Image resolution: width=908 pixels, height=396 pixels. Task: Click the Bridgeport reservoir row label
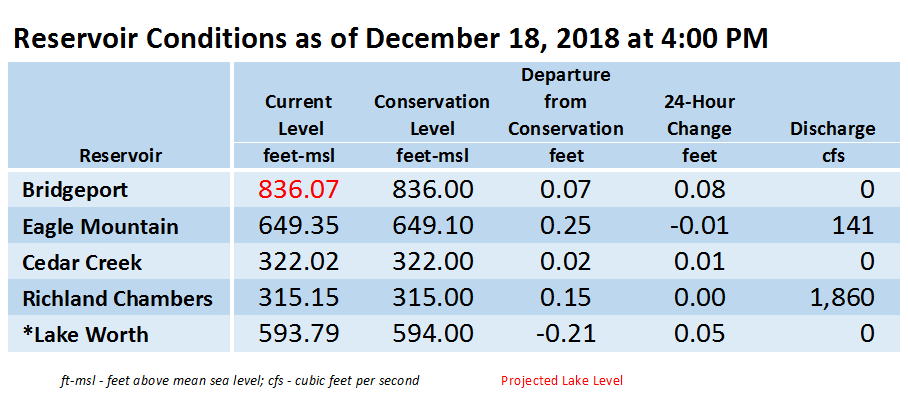[x=75, y=190]
